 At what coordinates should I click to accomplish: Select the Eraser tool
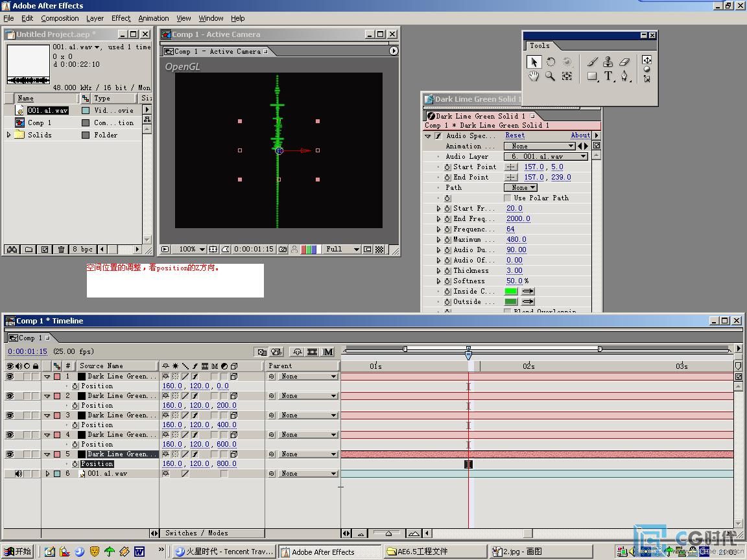click(x=624, y=62)
